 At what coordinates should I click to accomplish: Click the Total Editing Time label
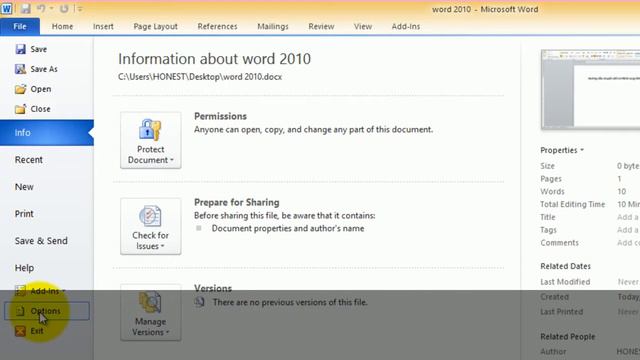click(573, 204)
